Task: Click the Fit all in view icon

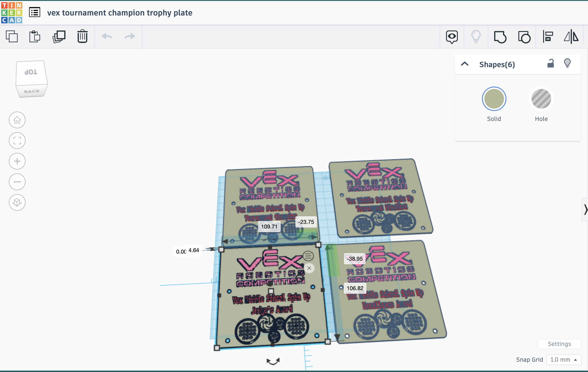Action: pos(17,140)
